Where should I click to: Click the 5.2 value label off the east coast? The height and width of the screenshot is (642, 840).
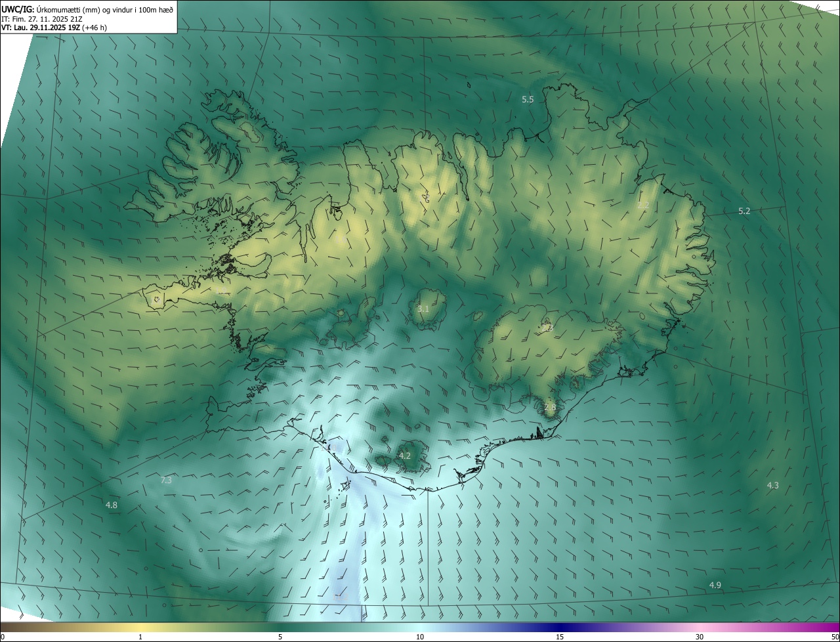pos(744,211)
